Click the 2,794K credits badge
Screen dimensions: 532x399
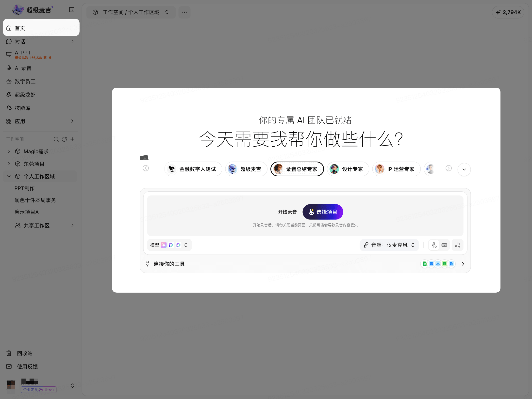point(508,12)
